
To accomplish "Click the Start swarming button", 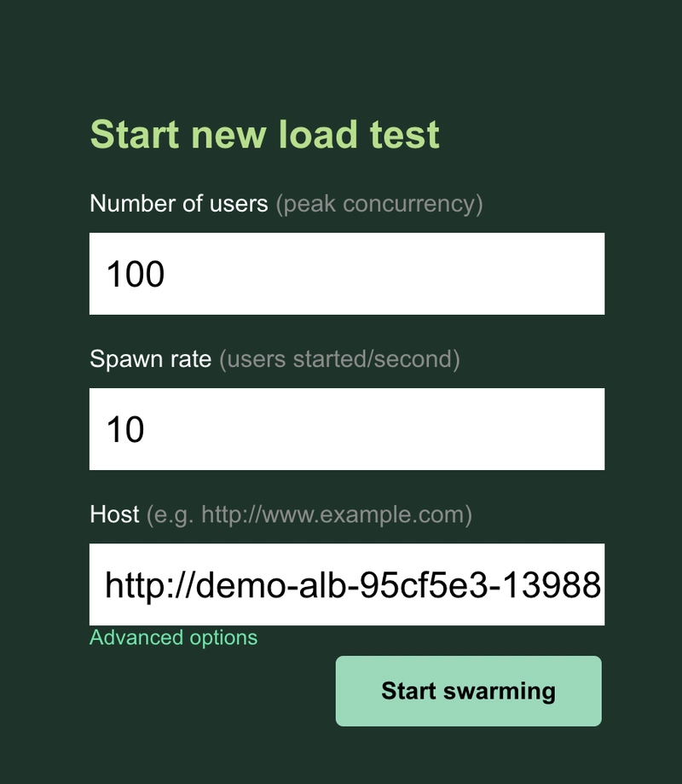I will point(468,690).
